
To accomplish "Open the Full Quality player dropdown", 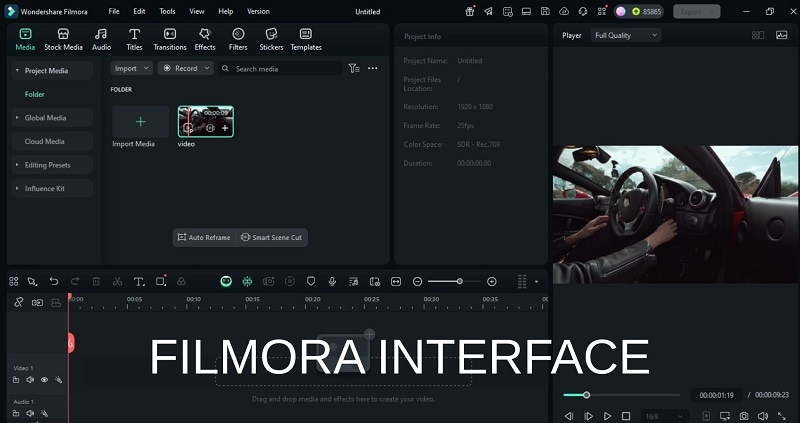I will click(626, 35).
